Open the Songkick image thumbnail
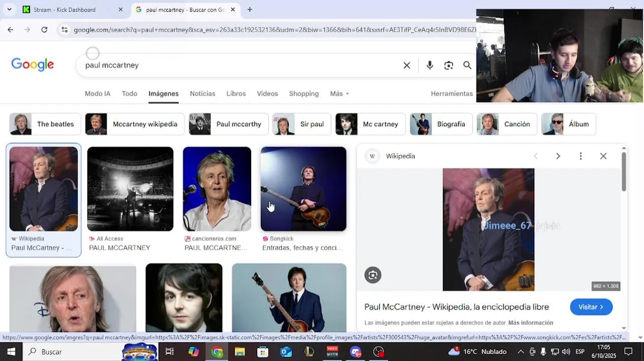 click(303, 189)
